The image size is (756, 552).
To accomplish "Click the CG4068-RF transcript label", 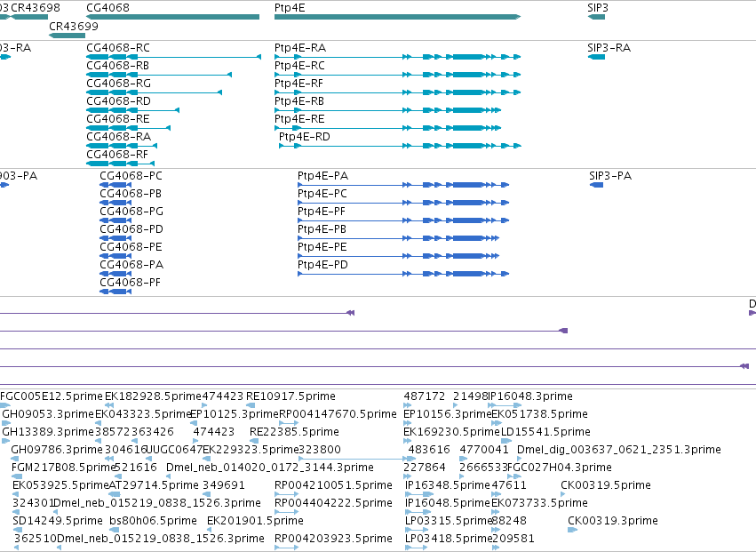I will 117,155.
